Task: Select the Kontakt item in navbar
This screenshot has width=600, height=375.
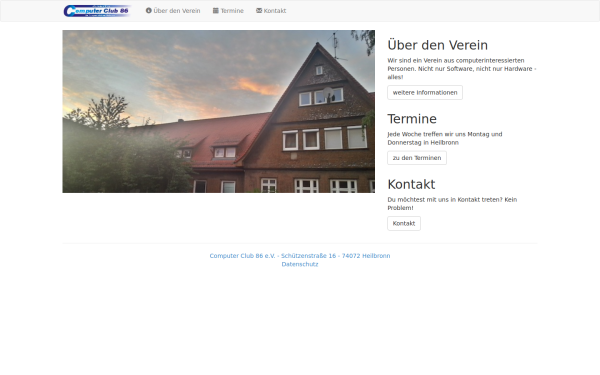Action: (x=271, y=11)
